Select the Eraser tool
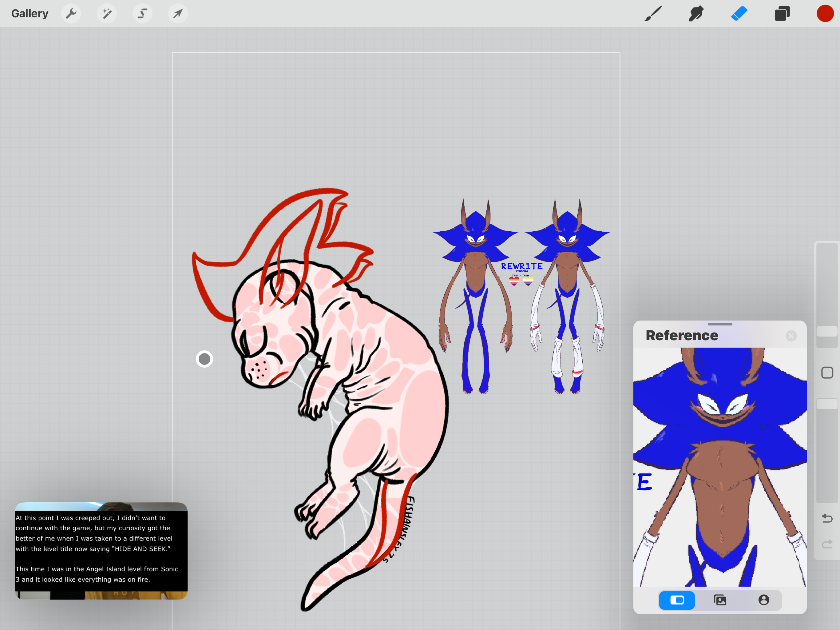This screenshot has width=840, height=630. pos(739,14)
